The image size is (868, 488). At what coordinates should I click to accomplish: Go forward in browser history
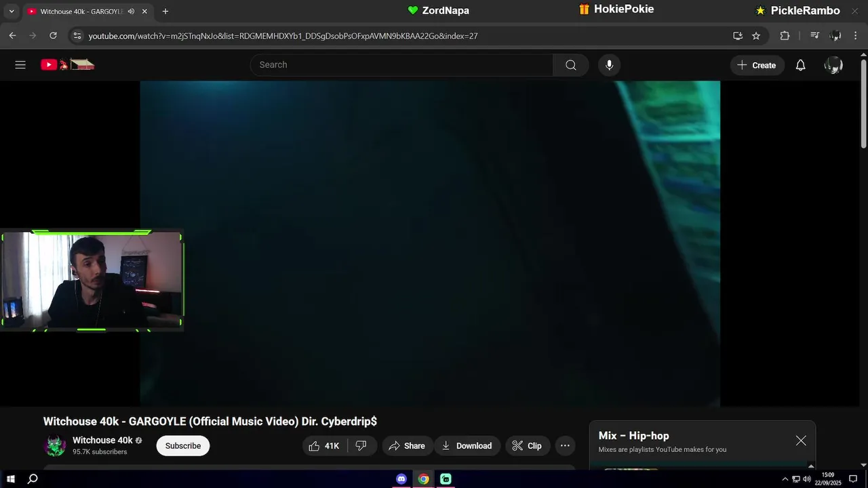tap(33, 36)
